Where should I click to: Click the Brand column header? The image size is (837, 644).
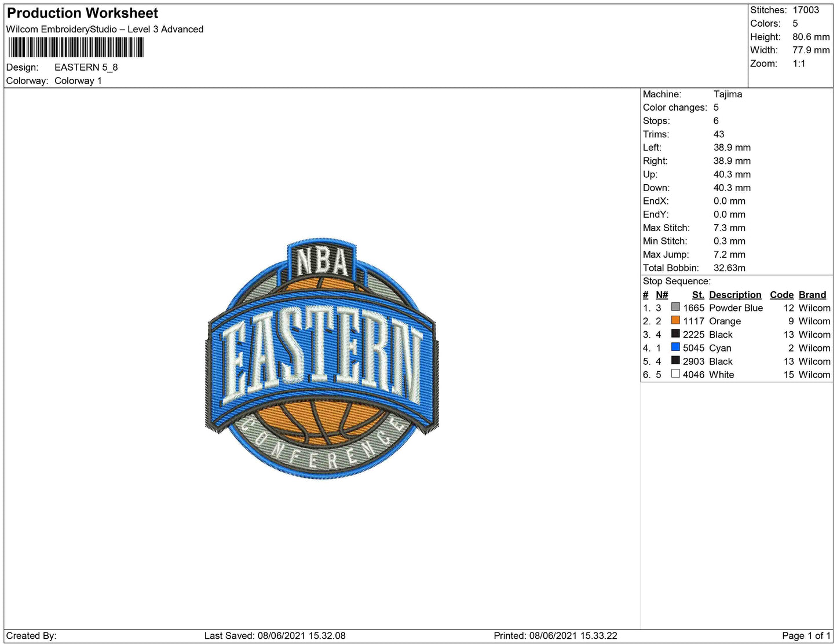click(x=812, y=295)
